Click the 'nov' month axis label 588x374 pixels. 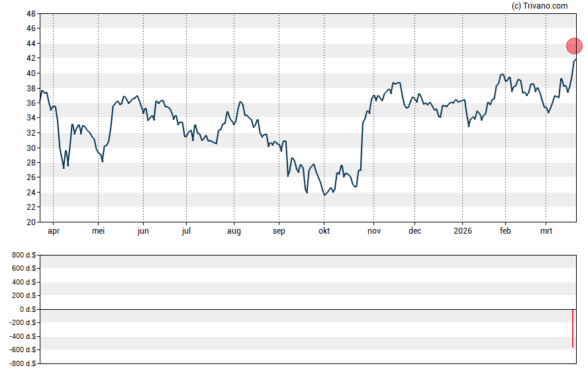(x=373, y=232)
